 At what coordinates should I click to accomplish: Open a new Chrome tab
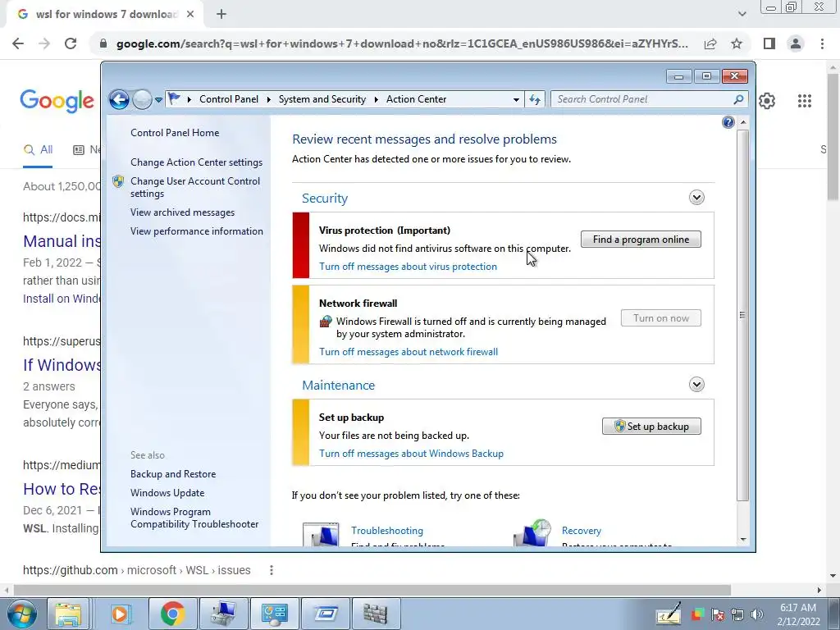coord(221,15)
